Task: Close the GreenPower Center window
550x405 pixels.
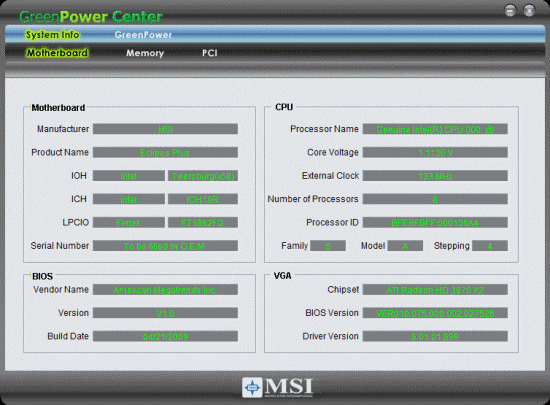Action: 529,11
